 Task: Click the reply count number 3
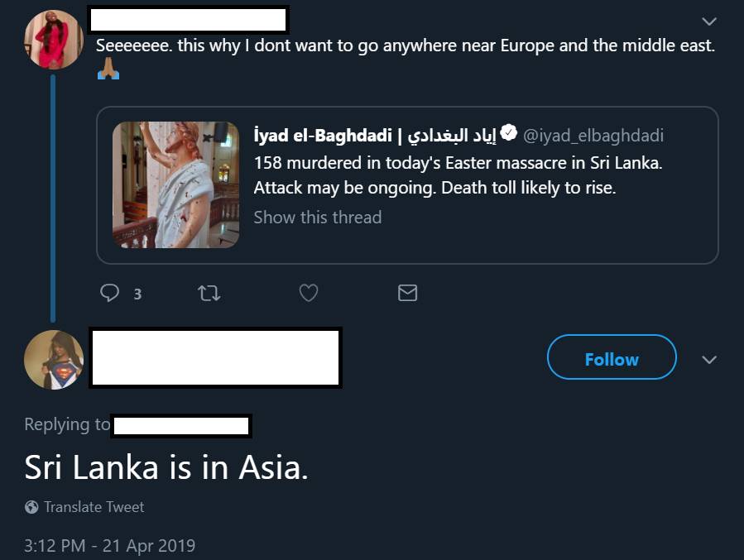pos(137,294)
